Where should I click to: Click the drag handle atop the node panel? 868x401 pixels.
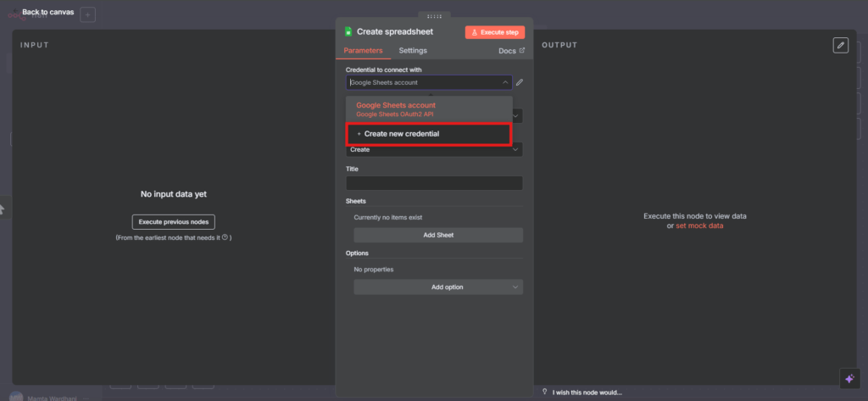(x=434, y=16)
